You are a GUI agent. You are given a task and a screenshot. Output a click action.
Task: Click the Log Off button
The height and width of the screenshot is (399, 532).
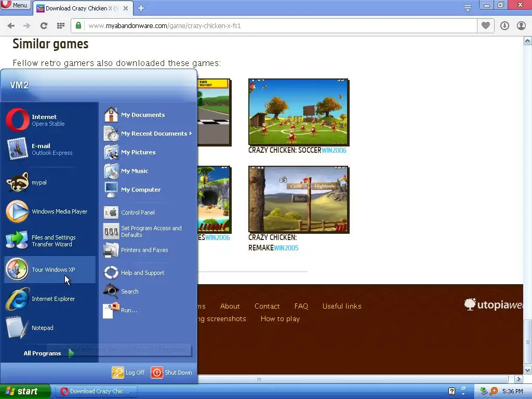[128, 373]
